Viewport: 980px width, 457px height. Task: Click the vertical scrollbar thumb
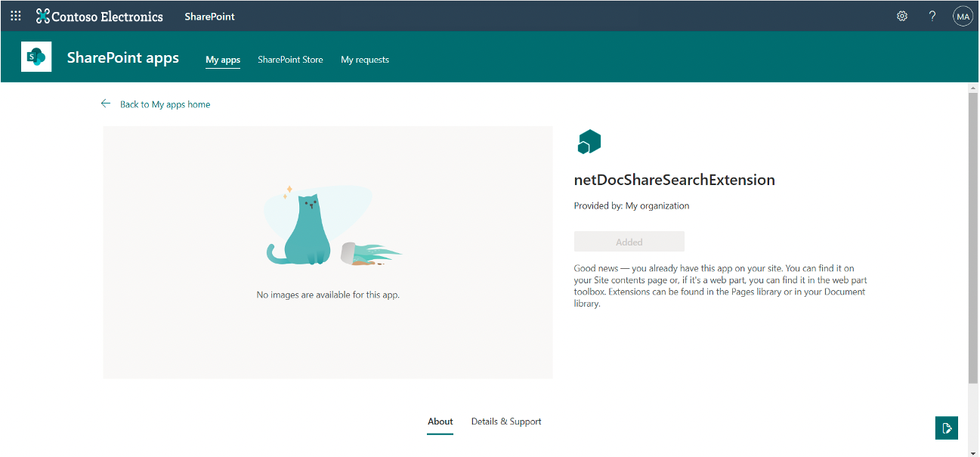coord(973,239)
